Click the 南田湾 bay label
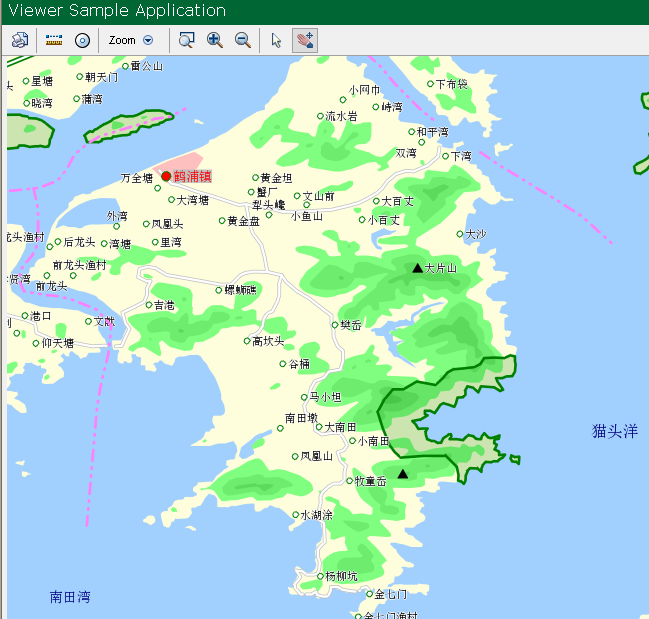 70,597
